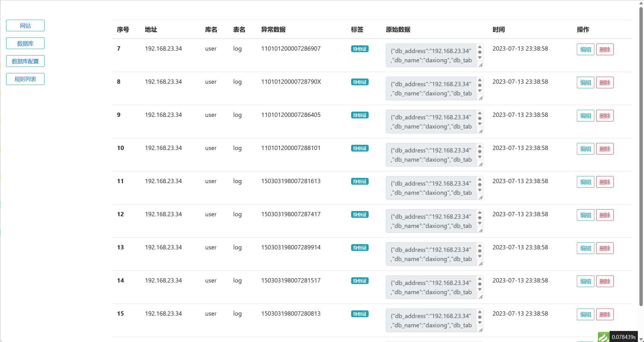Edit row 7 using 编辑 button
Viewport: 644px width, 342px height.
tap(585, 49)
